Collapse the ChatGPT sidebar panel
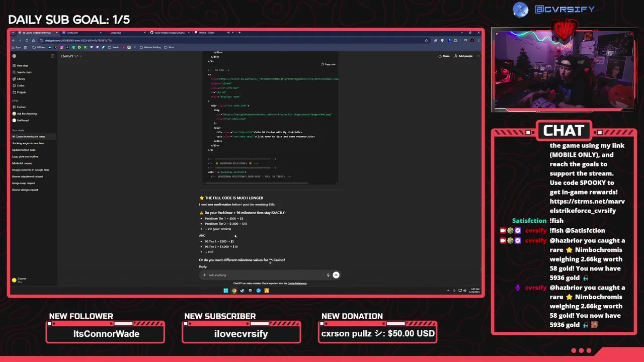The width and height of the screenshot is (644, 362). pyautogui.click(x=52, y=56)
